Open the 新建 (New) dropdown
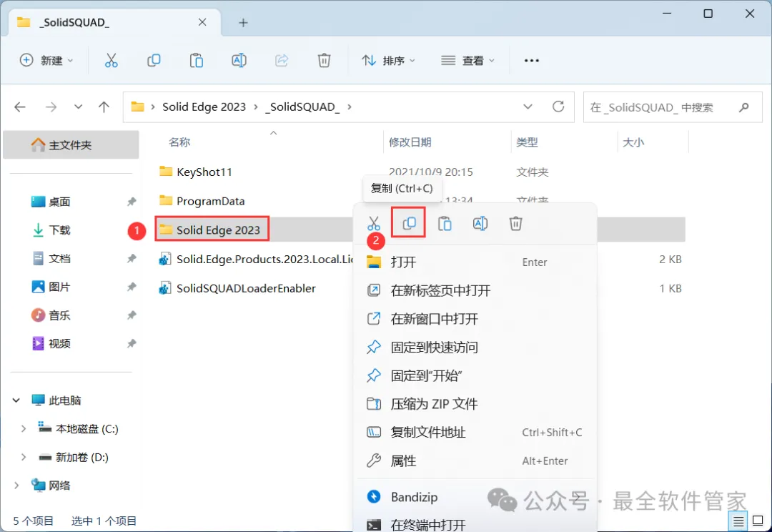This screenshot has height=532, width=772. click(46, 61)
